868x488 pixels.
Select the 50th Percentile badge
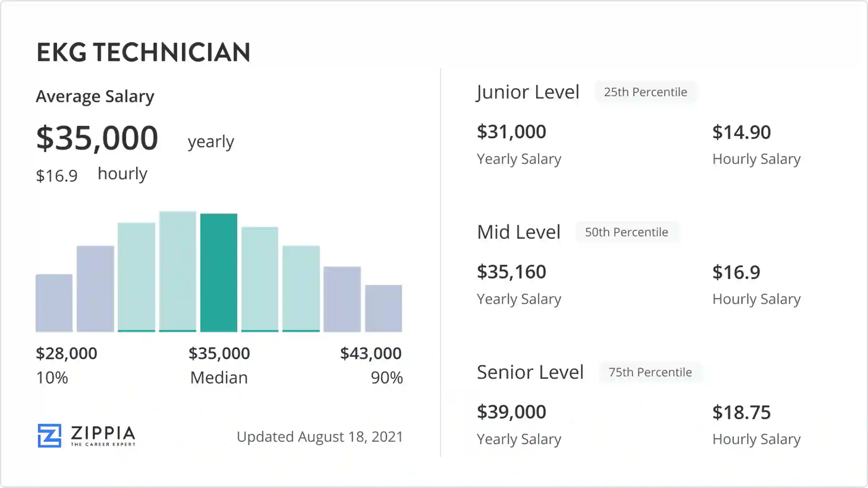(626, 232)
